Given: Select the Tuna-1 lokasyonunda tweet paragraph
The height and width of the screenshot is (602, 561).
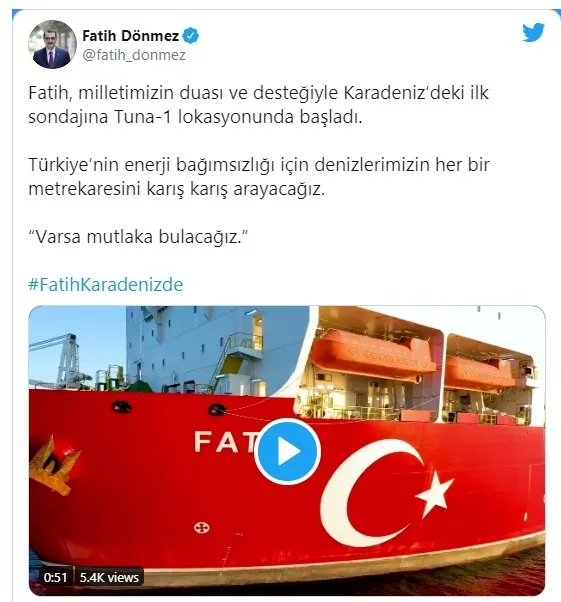Looking at the screenshot, I should click(x=258, y=105).
